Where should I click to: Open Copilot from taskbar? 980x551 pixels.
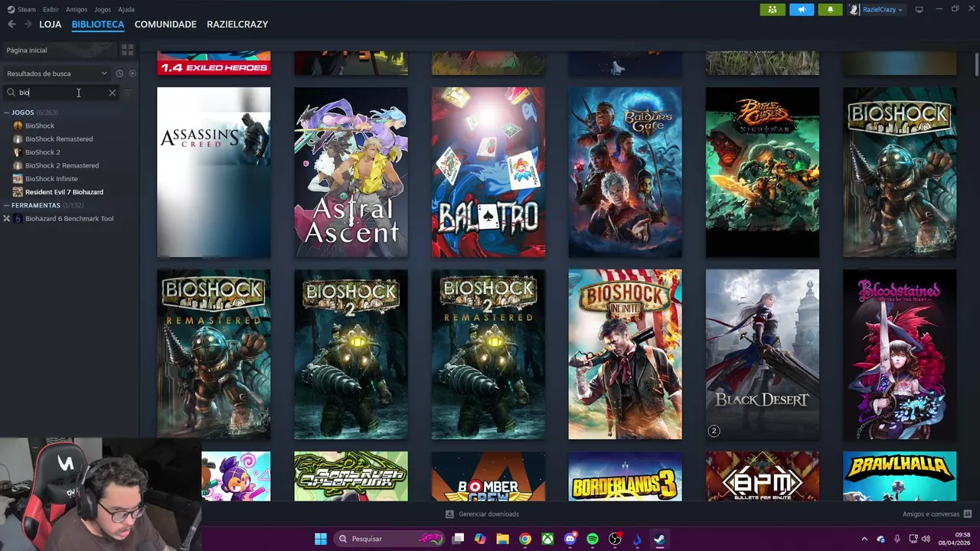[480, 539]
